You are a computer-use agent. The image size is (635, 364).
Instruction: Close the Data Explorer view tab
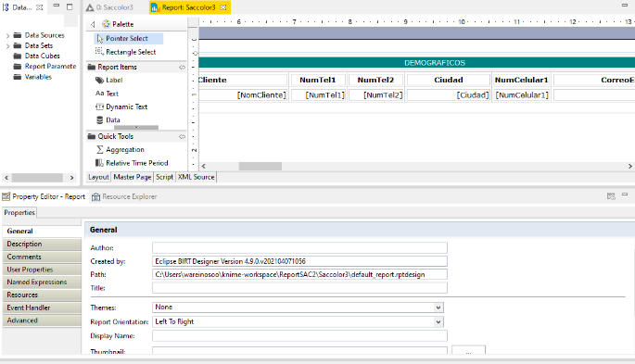coord(40,7)
